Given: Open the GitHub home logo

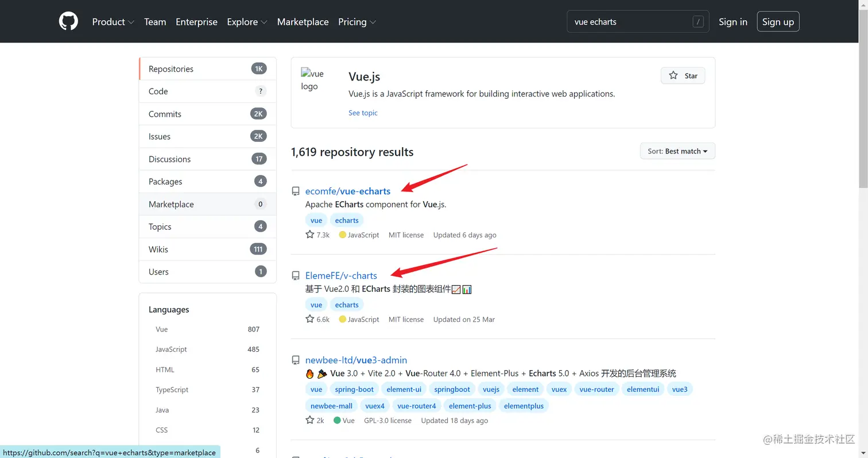Looking at the screenshot, I should click(68, 22).
